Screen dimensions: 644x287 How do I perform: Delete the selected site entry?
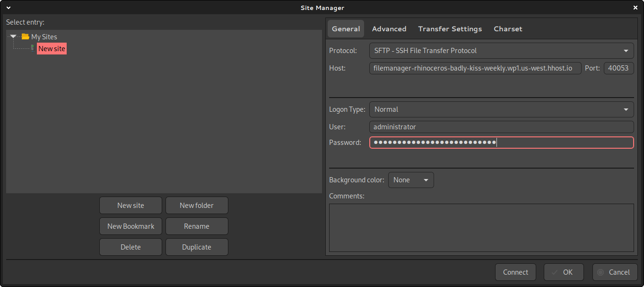click(131, 247)
